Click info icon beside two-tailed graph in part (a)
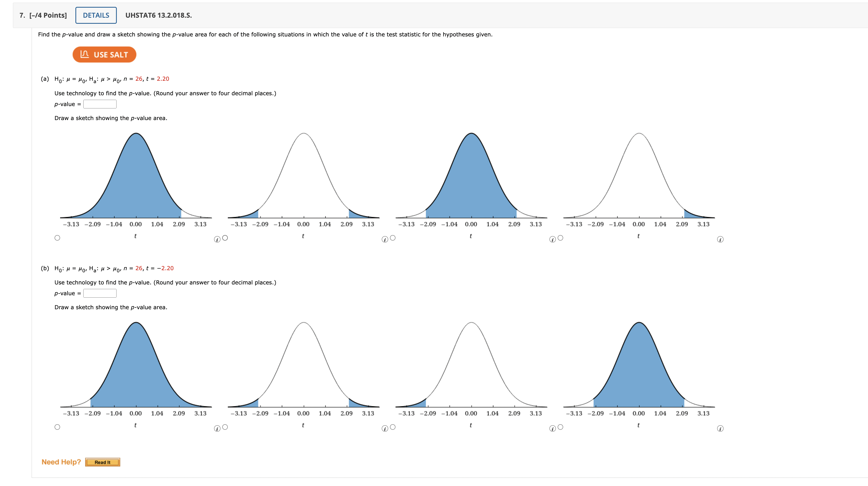868x486 pixels. coord(384,240)
